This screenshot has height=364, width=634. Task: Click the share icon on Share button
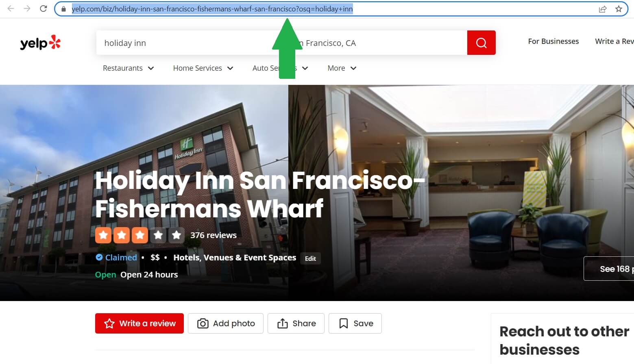(282, 323)
